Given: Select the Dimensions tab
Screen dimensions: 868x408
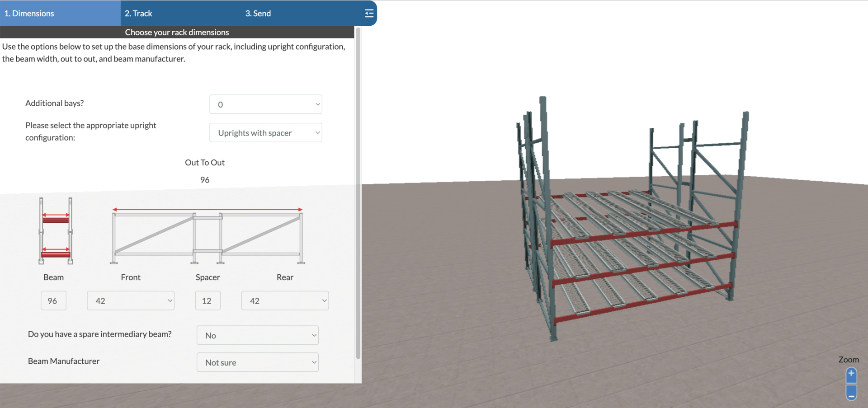Looking at the screenshot, I should point(29,13).
